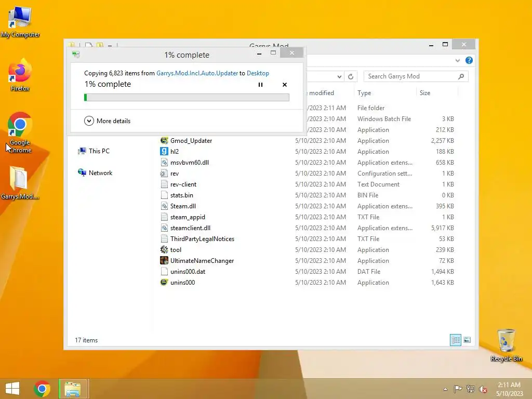Open network status tray icon

coord(471,389)
